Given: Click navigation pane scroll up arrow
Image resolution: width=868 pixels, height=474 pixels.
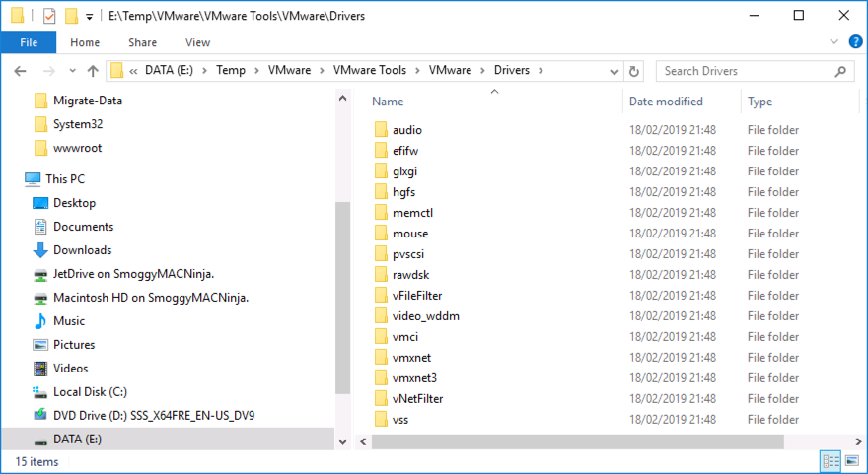Looking at the screenshot, I should pos(342,98).
